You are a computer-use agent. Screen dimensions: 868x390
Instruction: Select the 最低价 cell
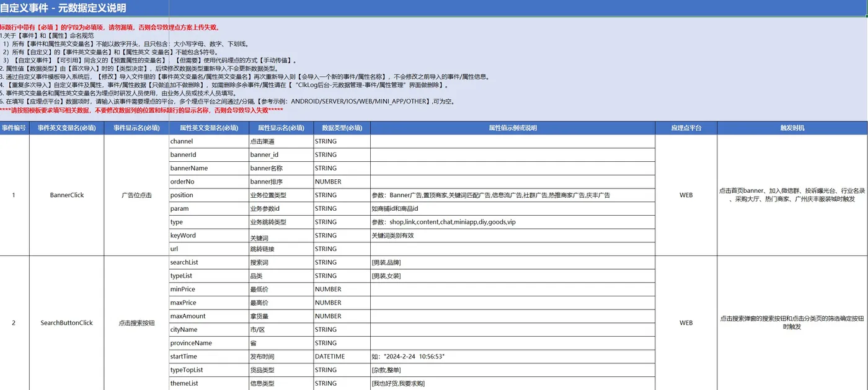pyautogui.click(x=281, y=290)
